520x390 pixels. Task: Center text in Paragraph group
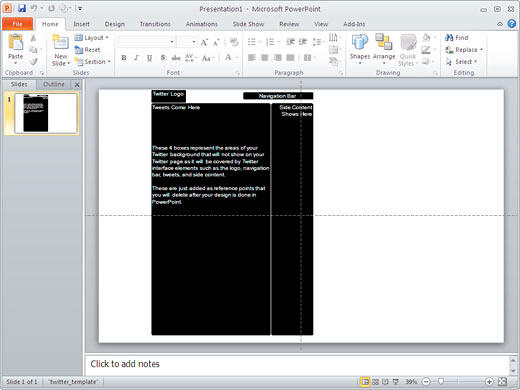coord(265,58)
